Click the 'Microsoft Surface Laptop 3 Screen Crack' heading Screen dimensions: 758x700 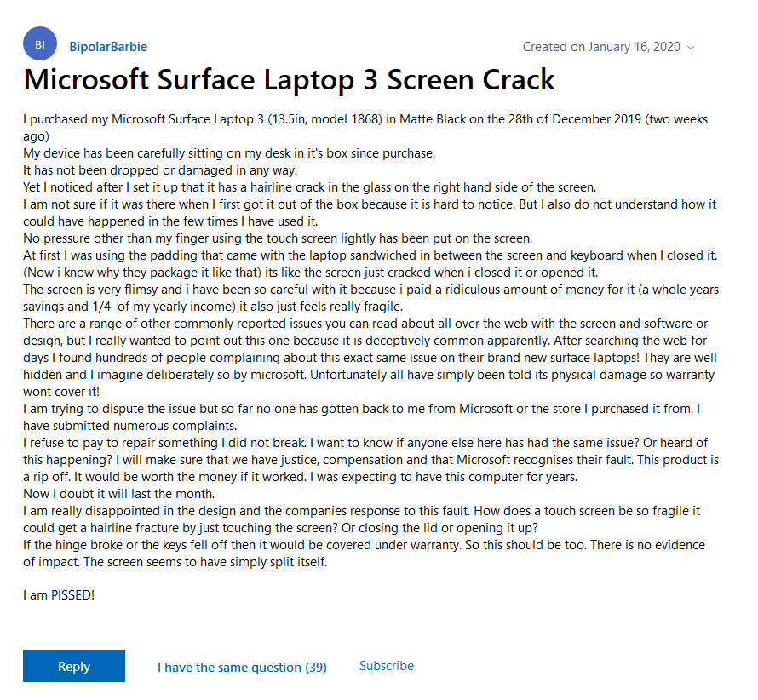[289, 79]
